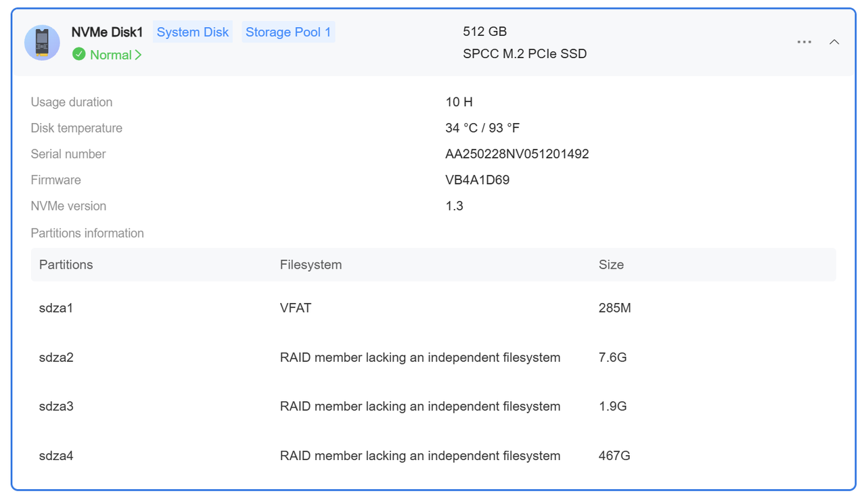Click the Partitions information heading
The image size is (866, 504).
click(x=87, y=233)
